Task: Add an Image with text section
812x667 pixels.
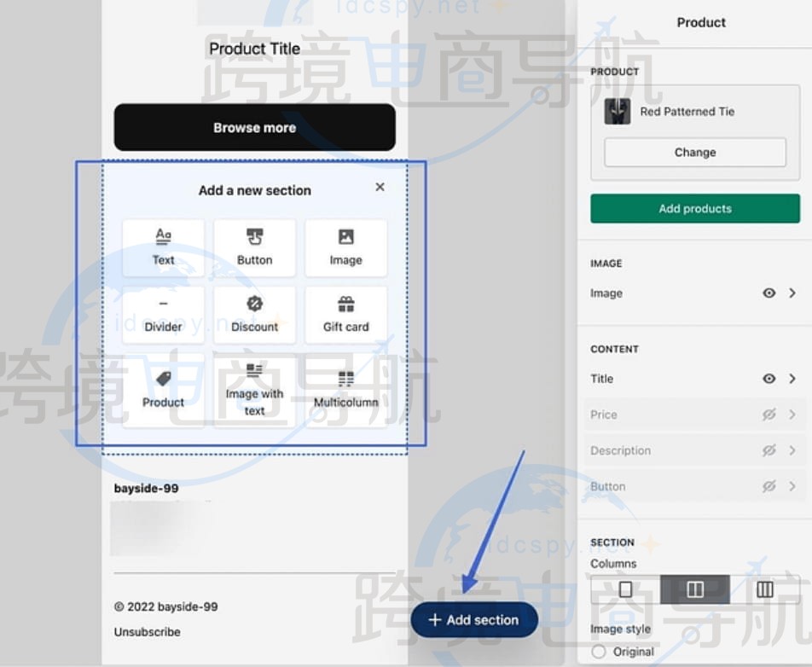Action: [x=254, y=391]
